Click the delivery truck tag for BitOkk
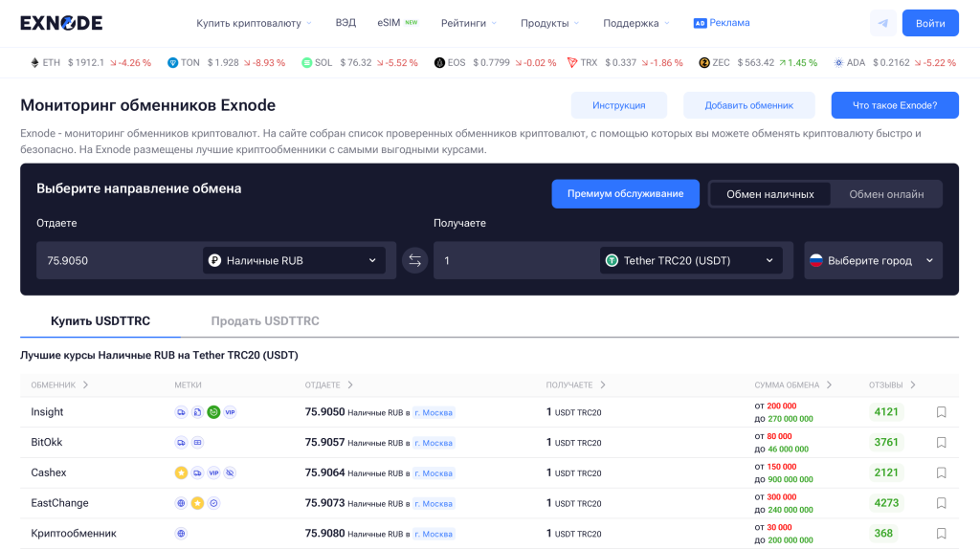The width and height of the screenshot is (980, 549). click(181, 442)
